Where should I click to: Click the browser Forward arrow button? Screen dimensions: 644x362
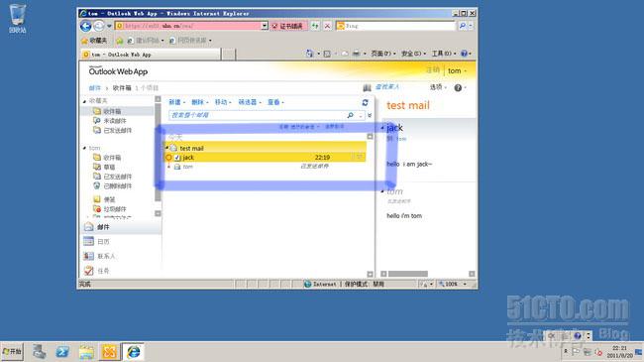(99, 26)
